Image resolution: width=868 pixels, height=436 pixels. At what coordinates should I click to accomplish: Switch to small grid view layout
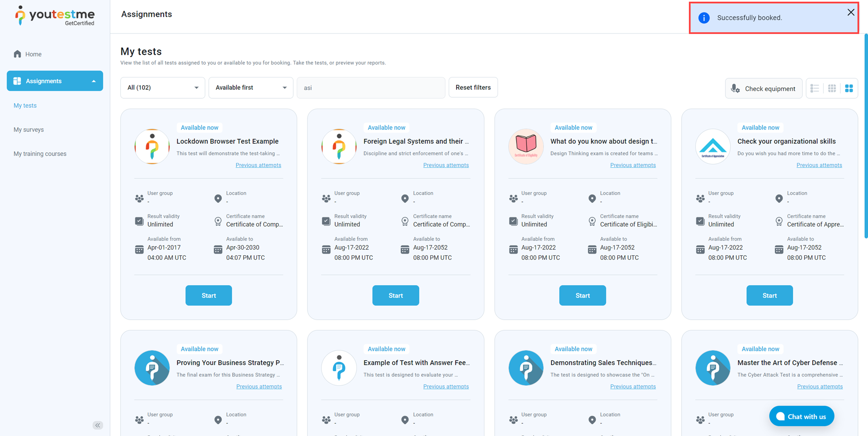point(832,88)
